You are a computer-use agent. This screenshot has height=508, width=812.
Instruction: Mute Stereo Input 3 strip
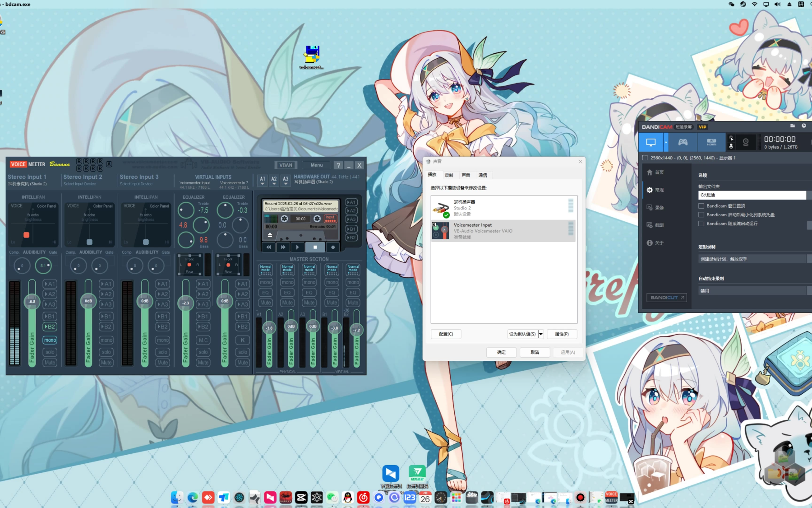pos(162,363)
